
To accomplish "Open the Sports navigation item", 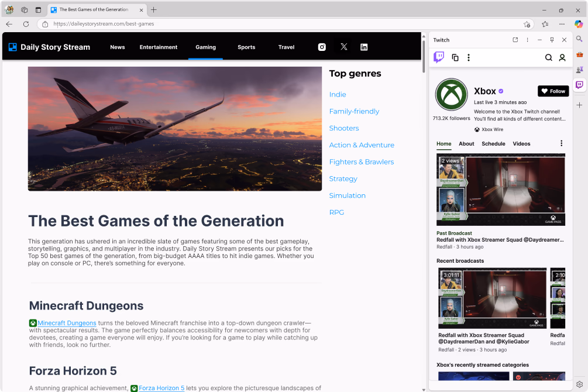I will [x=246, y=47].
